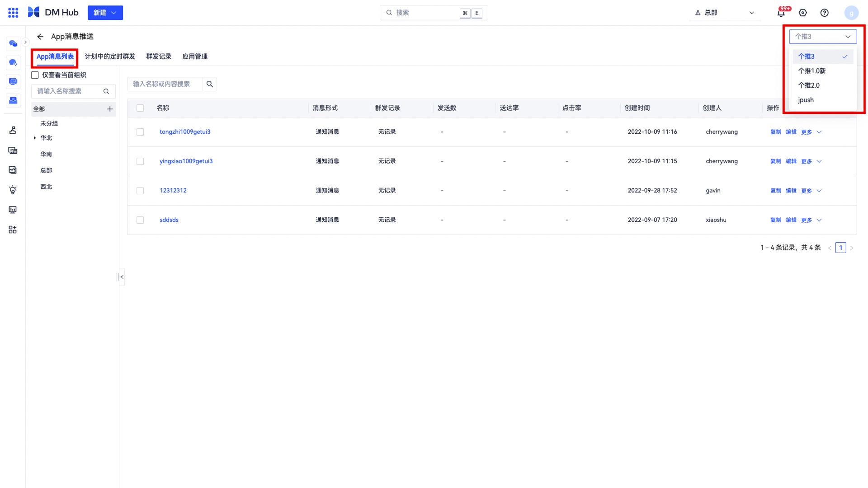Viewport: 868px width, 488px height.
Task: Select jpush from dropdown list
Action: (823, 100)
